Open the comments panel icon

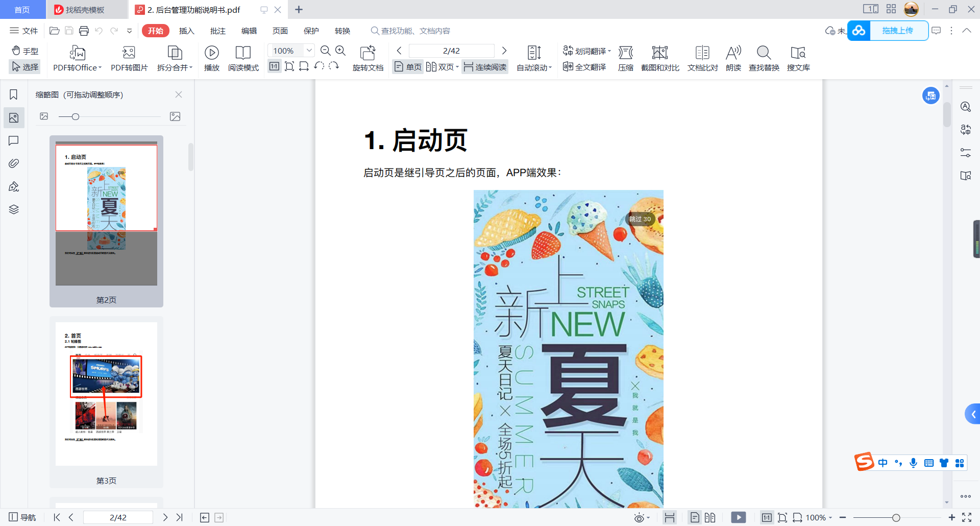14,141
